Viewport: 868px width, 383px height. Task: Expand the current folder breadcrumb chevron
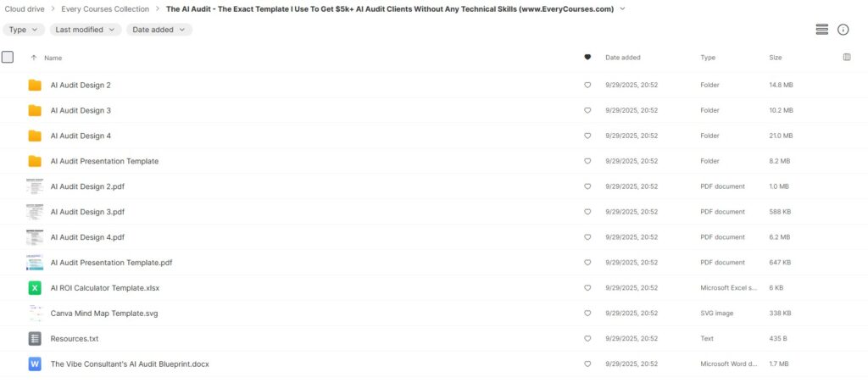pos(623,9)
